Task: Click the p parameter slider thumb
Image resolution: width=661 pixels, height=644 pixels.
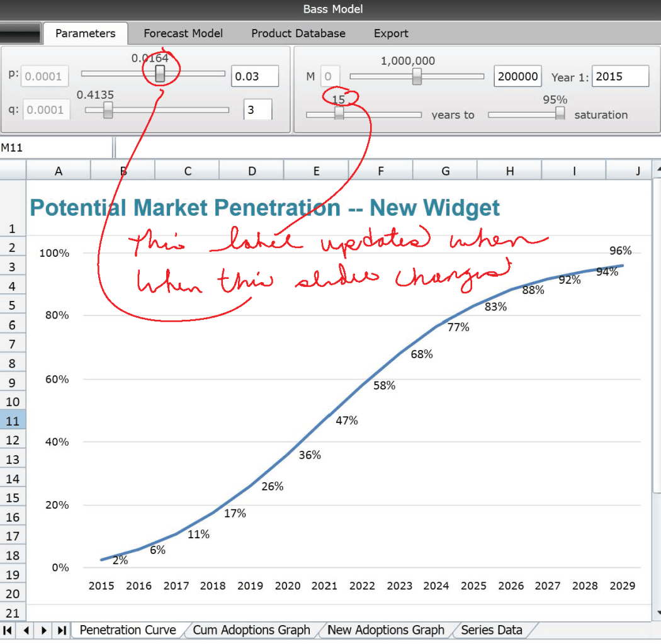Action: point(161,74)
